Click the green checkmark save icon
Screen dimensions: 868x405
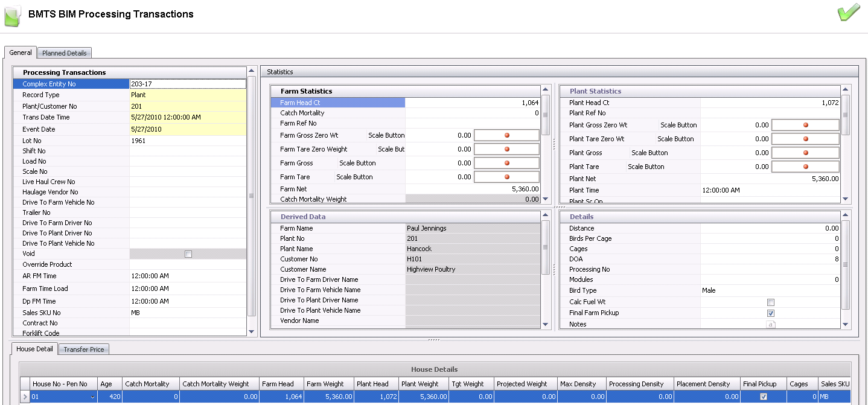coord(849,13)
